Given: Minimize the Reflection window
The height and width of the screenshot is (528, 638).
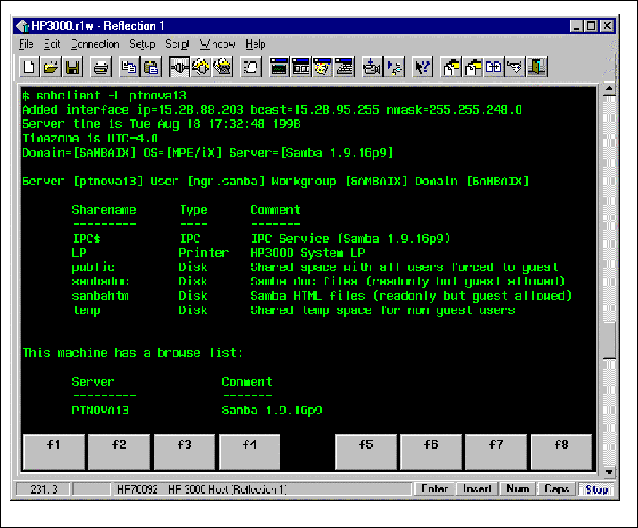Looking at the screenshot, I should [576, 26].
